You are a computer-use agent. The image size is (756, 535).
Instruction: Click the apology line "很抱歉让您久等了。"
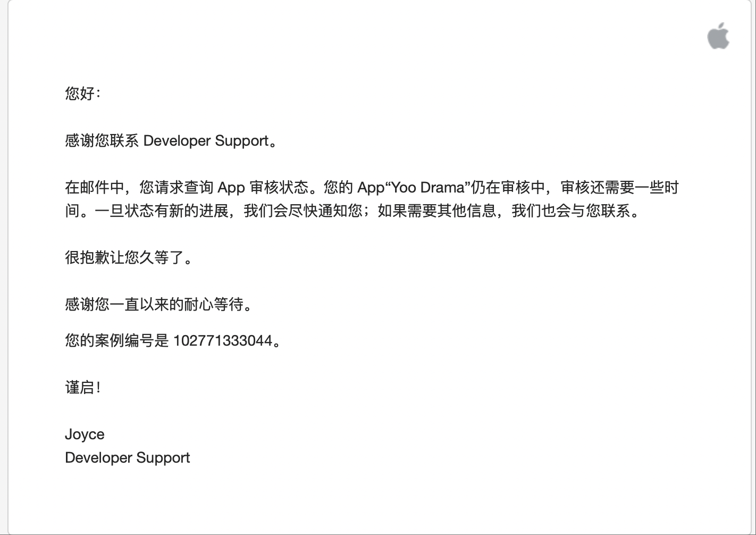(x=129, y=258)
